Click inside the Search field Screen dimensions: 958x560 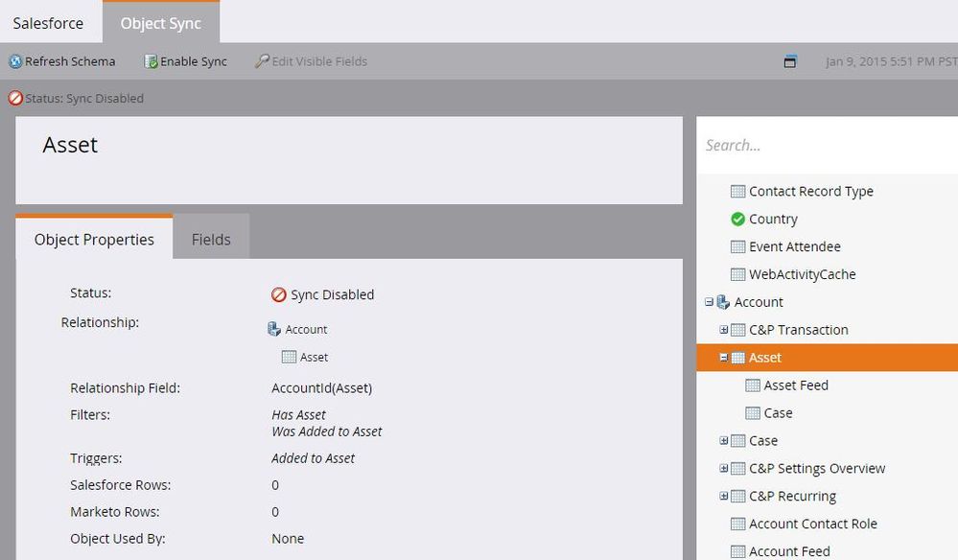(x=828, y=146)
